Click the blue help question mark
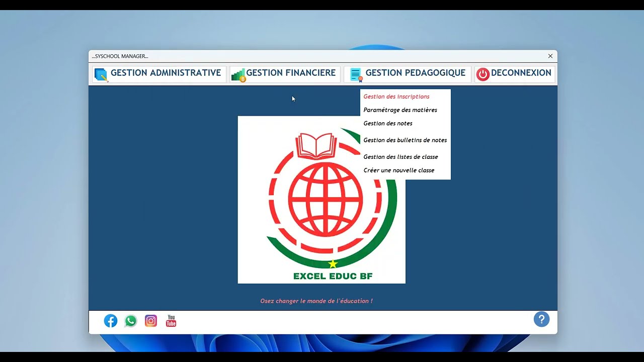This screenshot has width=644, height=362. click(541, 319)
